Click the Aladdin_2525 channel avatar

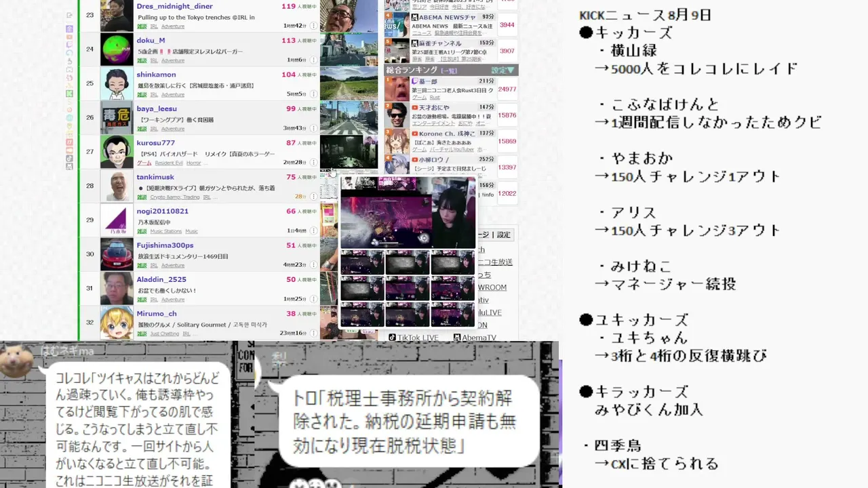click(117, 289)
